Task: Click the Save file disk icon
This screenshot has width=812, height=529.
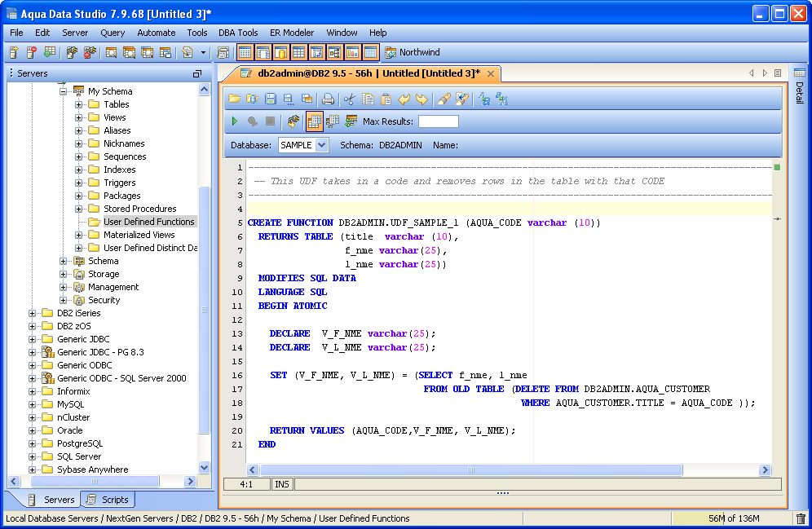Action: pyautogui.click(x=270, y=99)
